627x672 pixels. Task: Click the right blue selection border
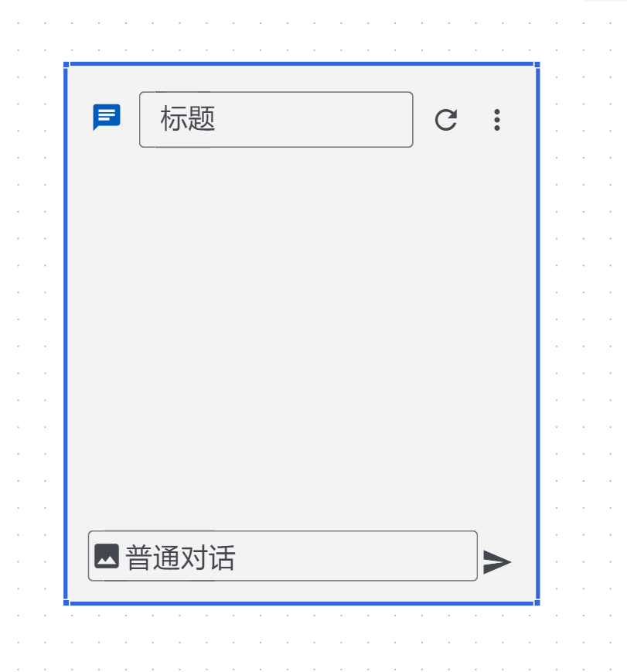538,333
